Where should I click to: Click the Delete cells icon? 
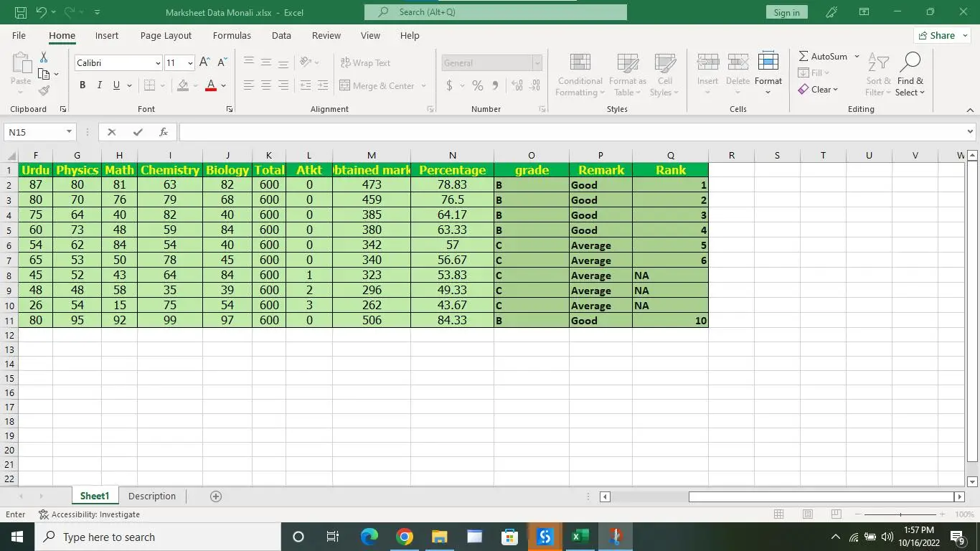[738, 62]
